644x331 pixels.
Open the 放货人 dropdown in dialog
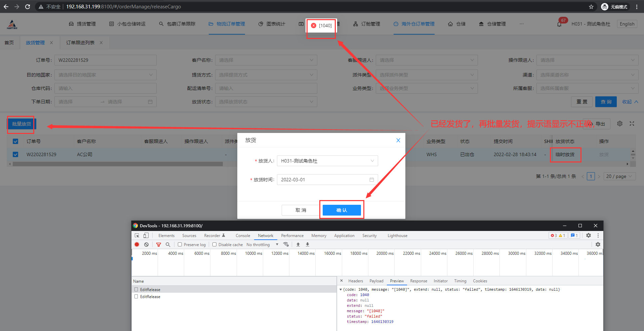pyautogui.click(x=327, y=161)
